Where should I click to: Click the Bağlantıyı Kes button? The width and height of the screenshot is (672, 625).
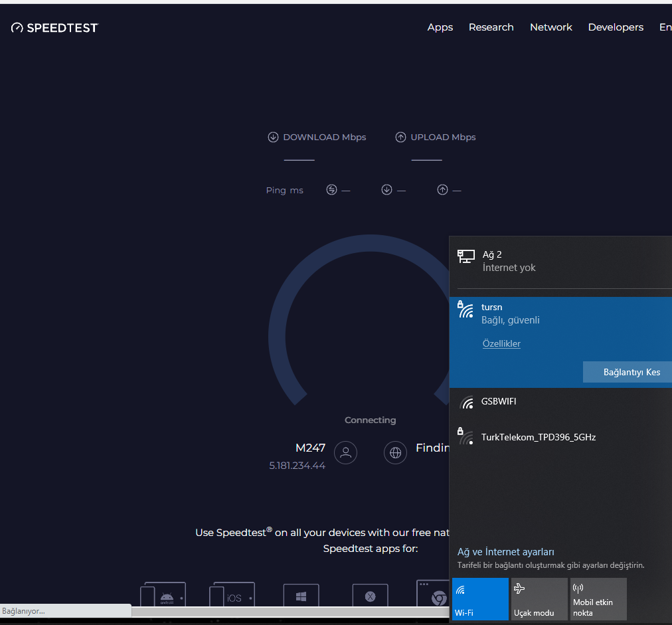point(628,372)
